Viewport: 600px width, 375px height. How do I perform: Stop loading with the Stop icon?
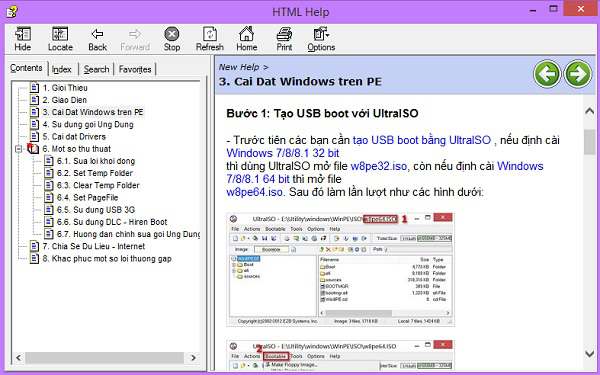point(172,39)
